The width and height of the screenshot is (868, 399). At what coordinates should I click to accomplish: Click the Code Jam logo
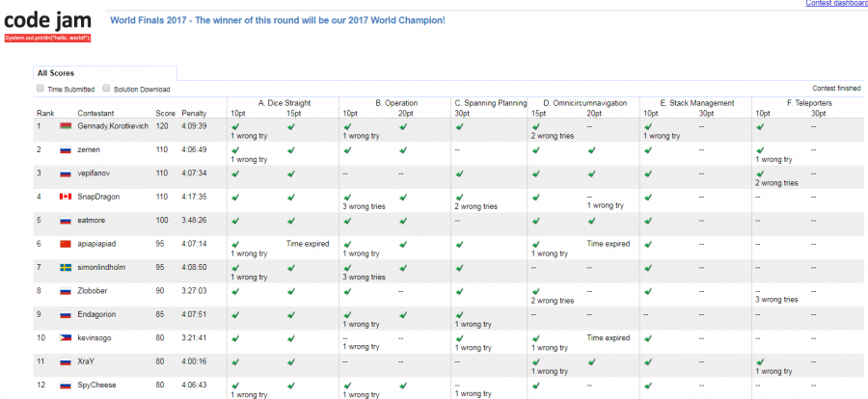[48, 21]
